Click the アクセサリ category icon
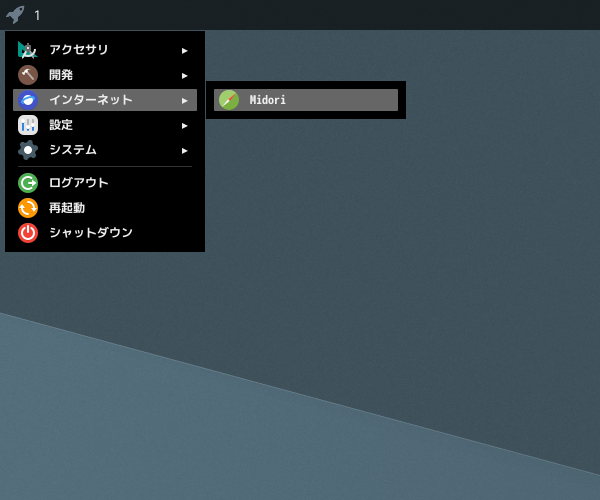The width and height of the screenshot is (600, 500). 28,50
